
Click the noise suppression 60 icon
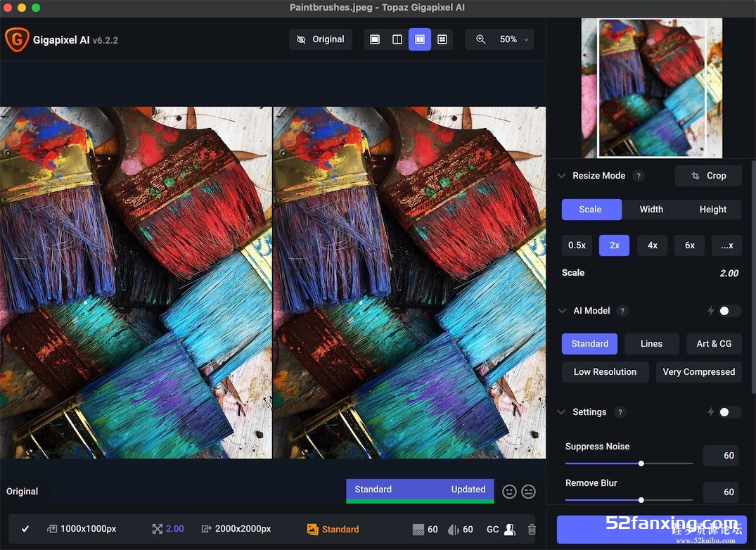pos(418,530)
